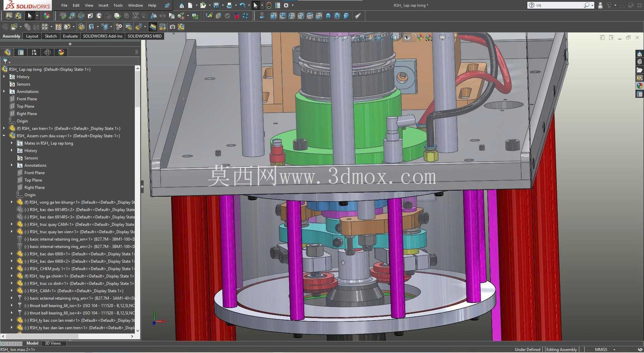644x353 pixels.
Task: Switch to the 3D Views tab
Action: [x=53, y=343]
